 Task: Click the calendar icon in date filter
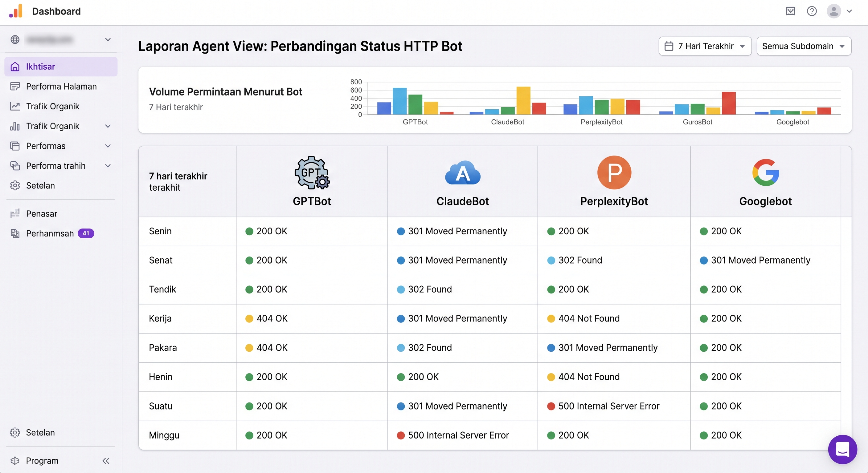tap(669, 46)
